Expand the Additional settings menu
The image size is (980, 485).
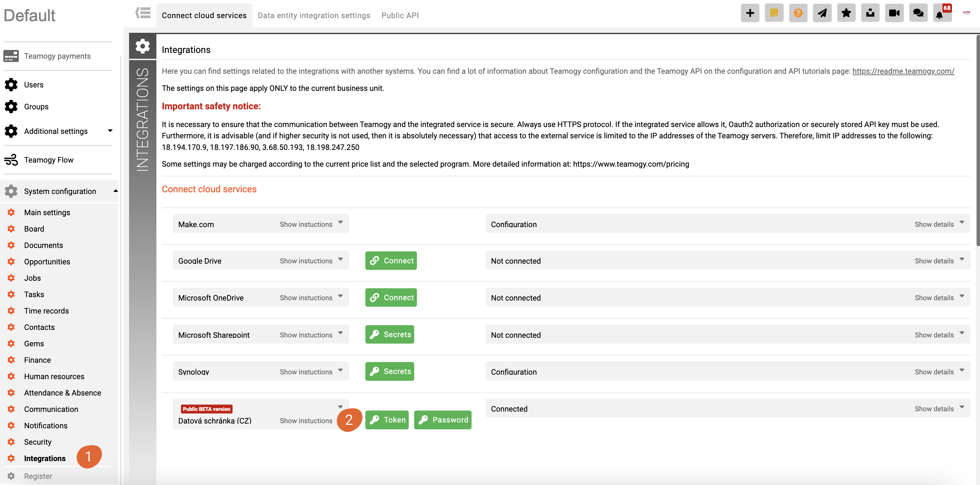click(x=110, y=131)
